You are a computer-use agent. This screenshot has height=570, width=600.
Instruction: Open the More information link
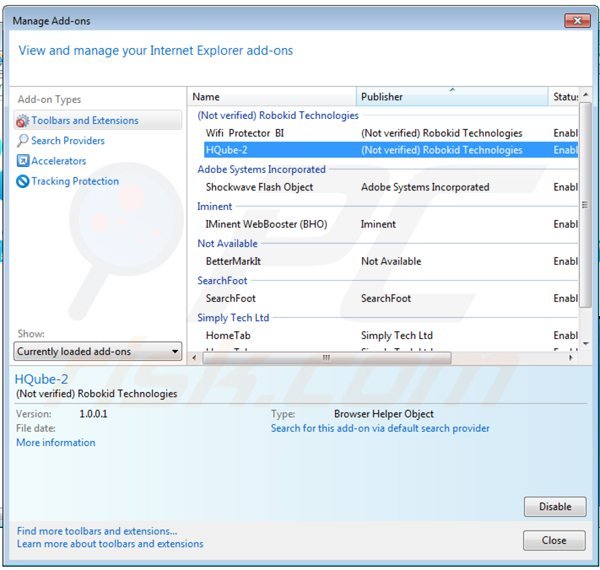pyautogui.click(x=56, y=443)
